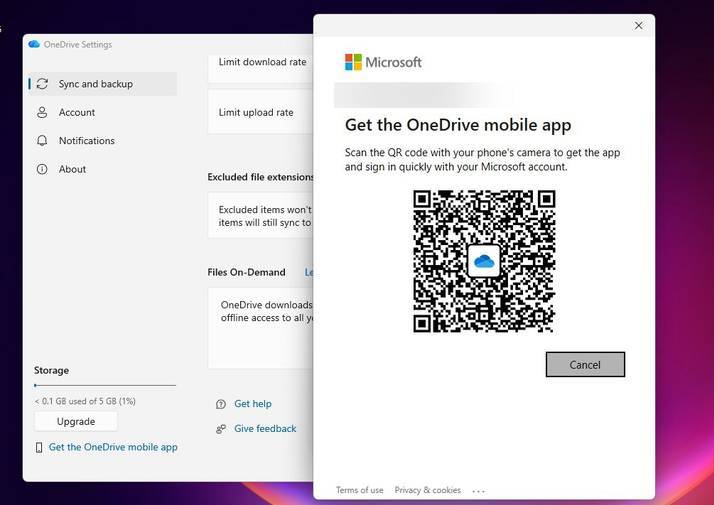Click 'Get the OneDrive mobile app' dialog heading
This screenshot has width=714, height=505.
tap(458, 125)
